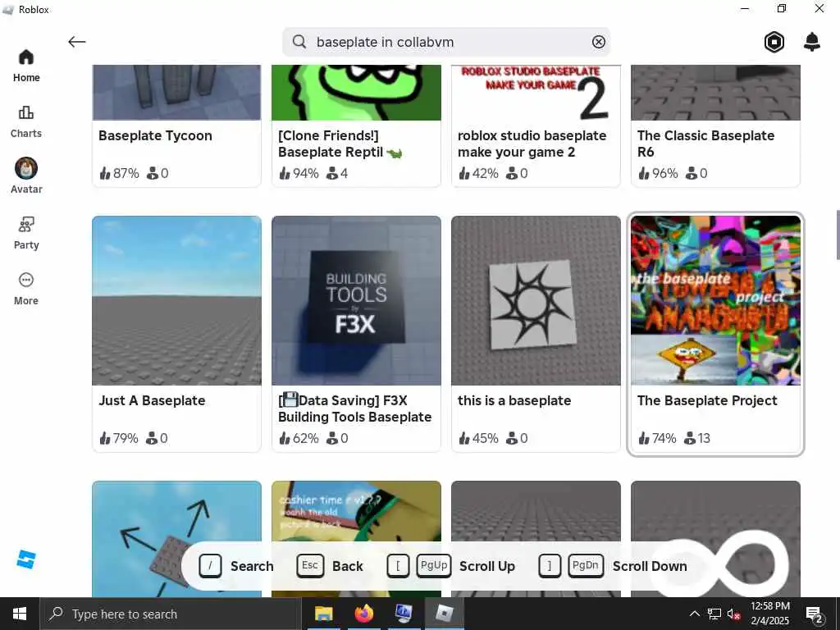This screenshot has width=840, height=630.
Task: Open the 'this is a baseplate' thumbnail
Action: (536, 300)
